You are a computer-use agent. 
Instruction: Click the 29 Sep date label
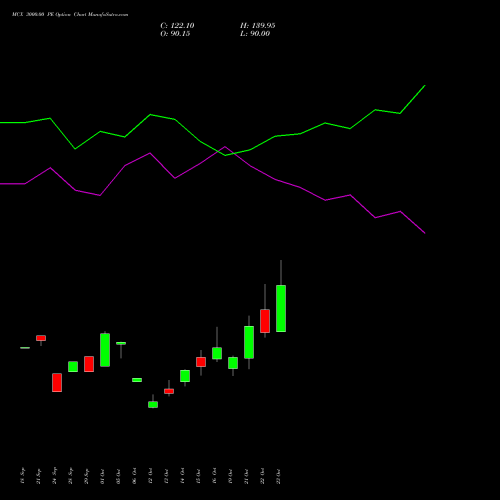click(x=87, y=476)
